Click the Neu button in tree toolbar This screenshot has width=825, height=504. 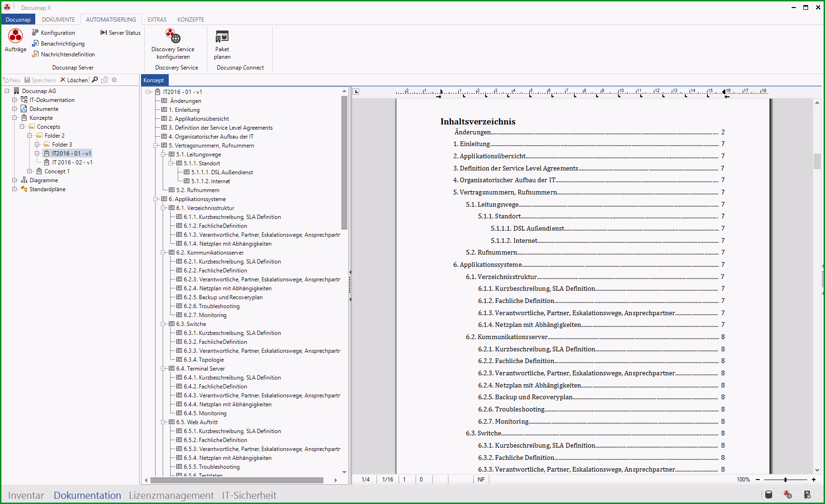[x=12, y=80]
